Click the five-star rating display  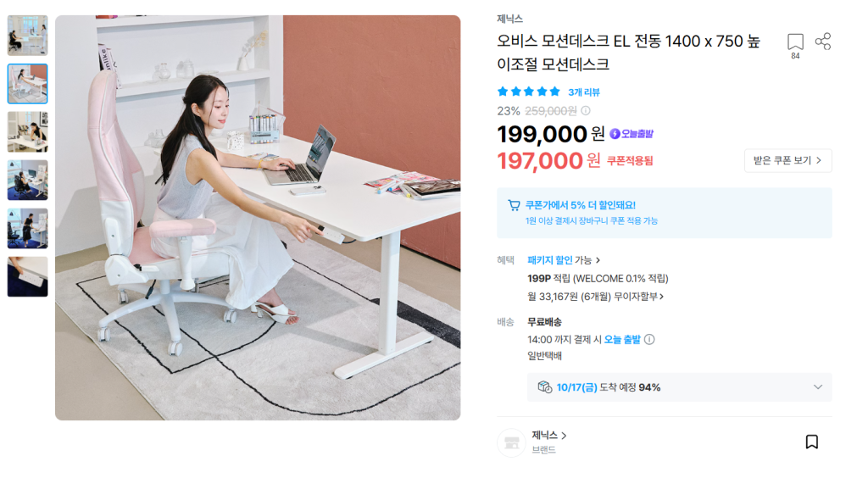[x=529, y=92]
